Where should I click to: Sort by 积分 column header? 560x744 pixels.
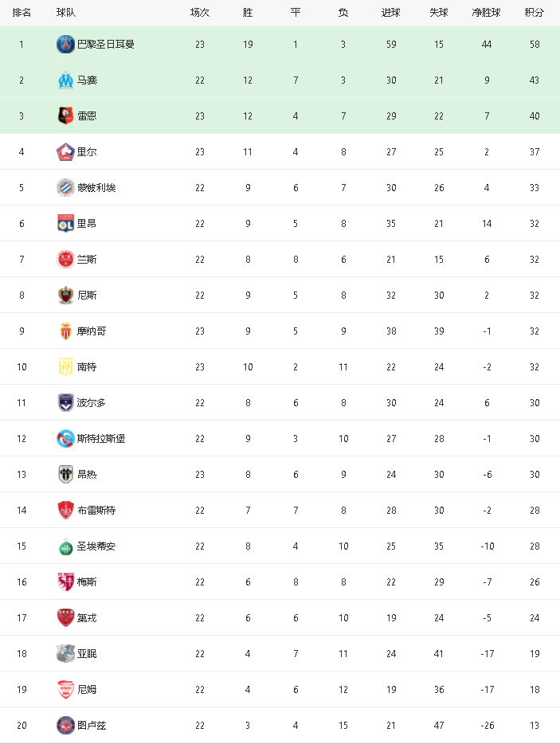535,13
